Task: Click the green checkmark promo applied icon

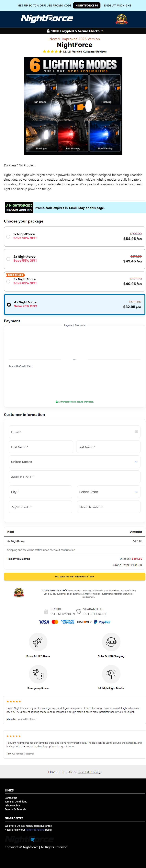Action: pyautogui.click(x=7, y=205)
